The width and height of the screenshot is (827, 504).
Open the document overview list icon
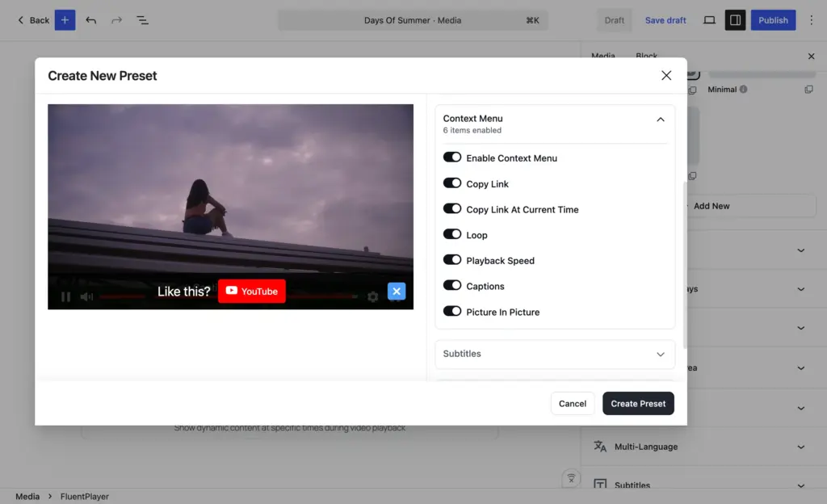point(142,20)
